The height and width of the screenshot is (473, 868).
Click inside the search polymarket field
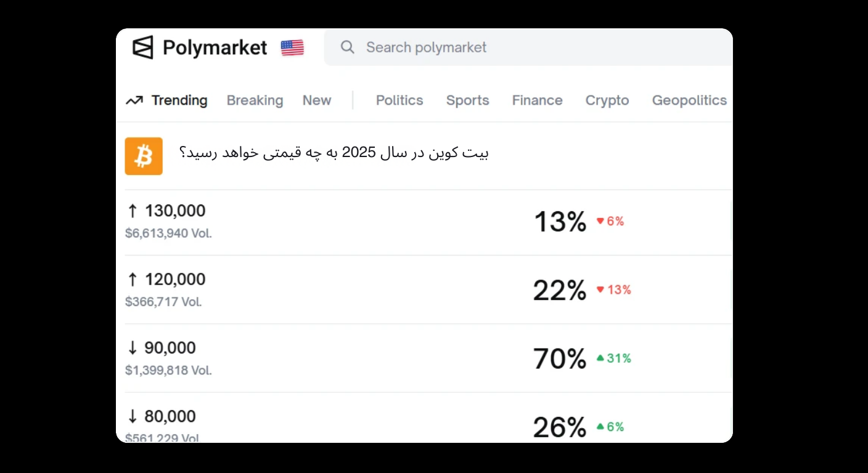click(425, 47)
